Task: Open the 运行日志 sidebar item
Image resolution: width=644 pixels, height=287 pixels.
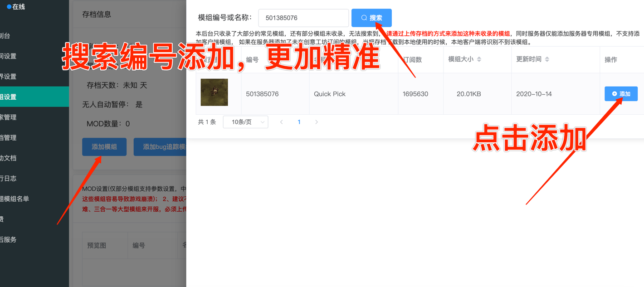Action: (x=8, y=179)
